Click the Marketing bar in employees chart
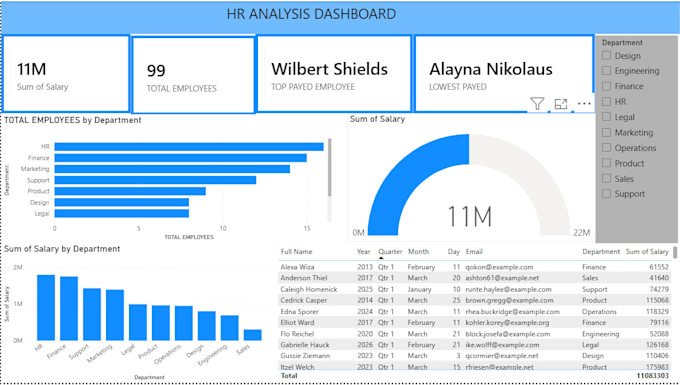The height and width of the screenshot is (385, 680). (172, 169)
